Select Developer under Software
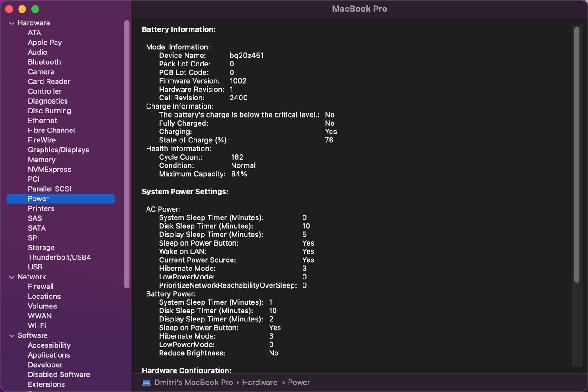 (45, 365)
